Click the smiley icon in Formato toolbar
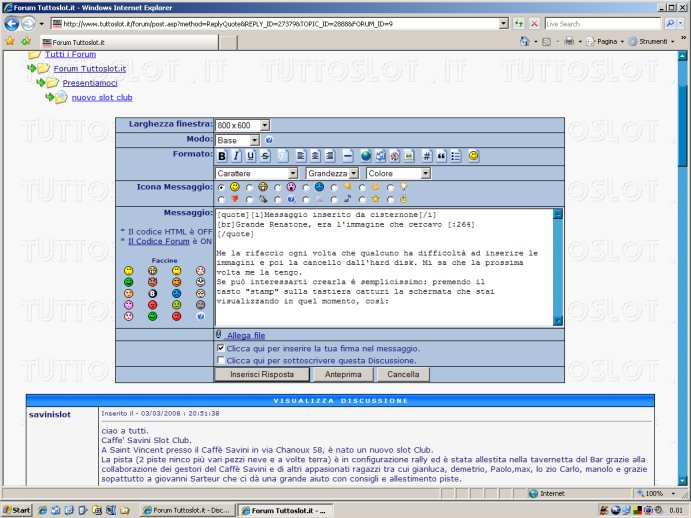The width and height of the screenshot is (691, 518). click(473, 156)
